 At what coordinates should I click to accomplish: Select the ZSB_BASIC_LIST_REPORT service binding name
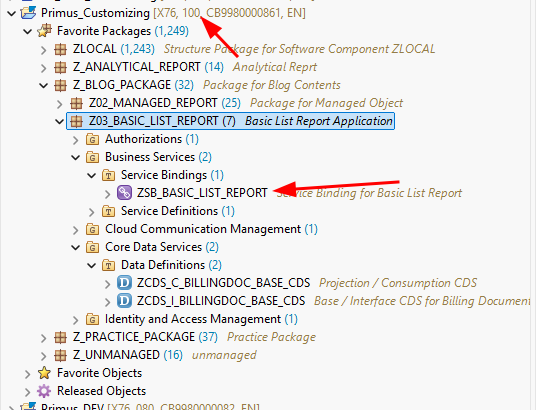(202, 193)
